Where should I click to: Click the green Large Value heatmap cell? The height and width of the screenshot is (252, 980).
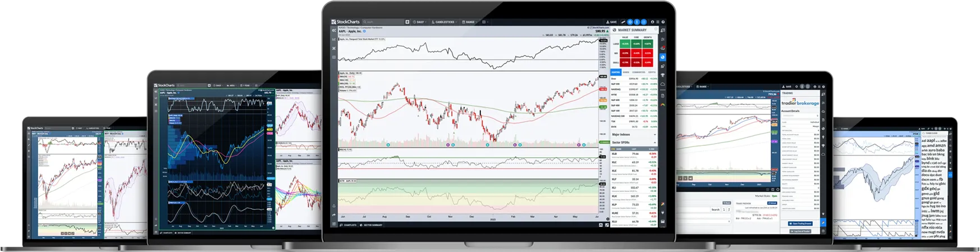(x=625, y=43)
